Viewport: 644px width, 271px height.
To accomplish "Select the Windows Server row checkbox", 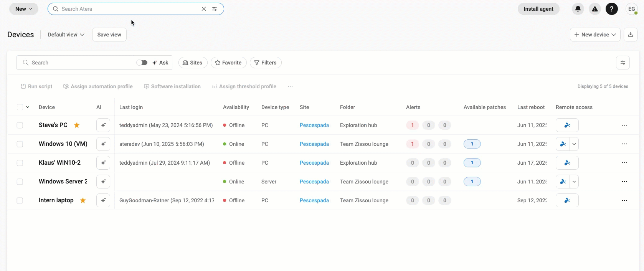I will 20,182.
